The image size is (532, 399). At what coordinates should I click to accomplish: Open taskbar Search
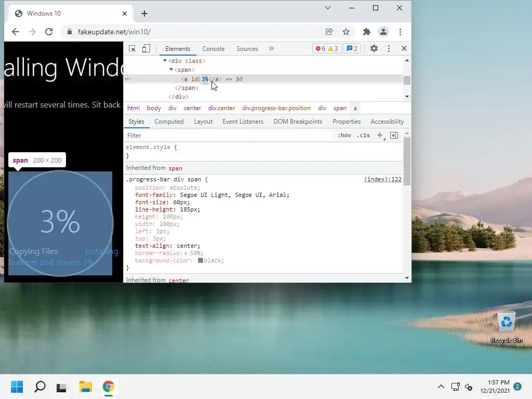pos(39,387)
